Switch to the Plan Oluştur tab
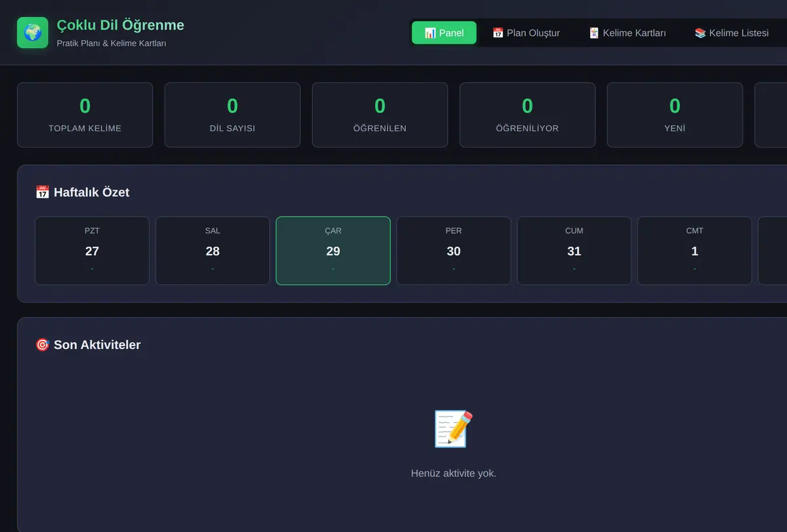The width and height of the screenshot is (787, 532). (x=526, y=33)
